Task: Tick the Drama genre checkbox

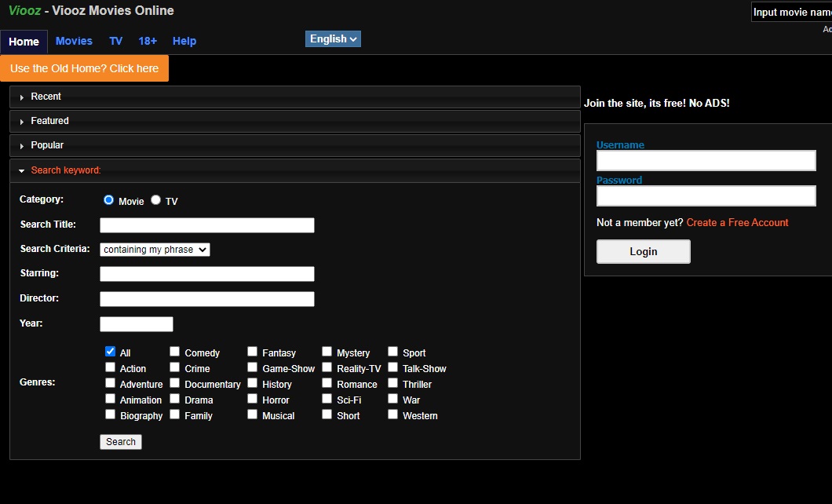Action: pos(174,399)
